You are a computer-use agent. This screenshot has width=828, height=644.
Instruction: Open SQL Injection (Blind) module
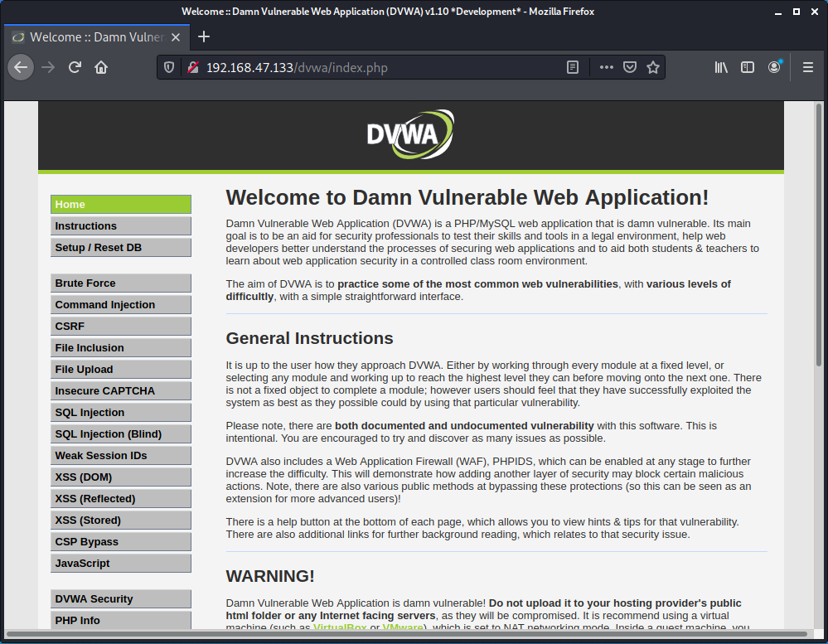[121, 434]
